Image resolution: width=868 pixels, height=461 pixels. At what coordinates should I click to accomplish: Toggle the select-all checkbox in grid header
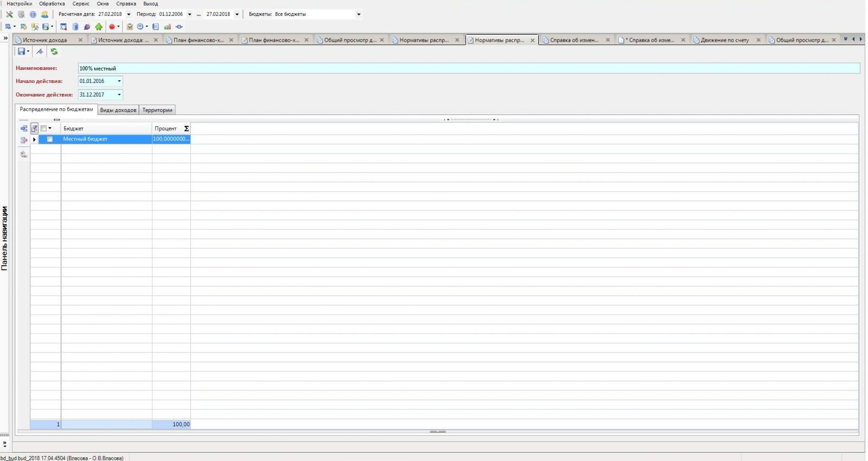(44, 129)
